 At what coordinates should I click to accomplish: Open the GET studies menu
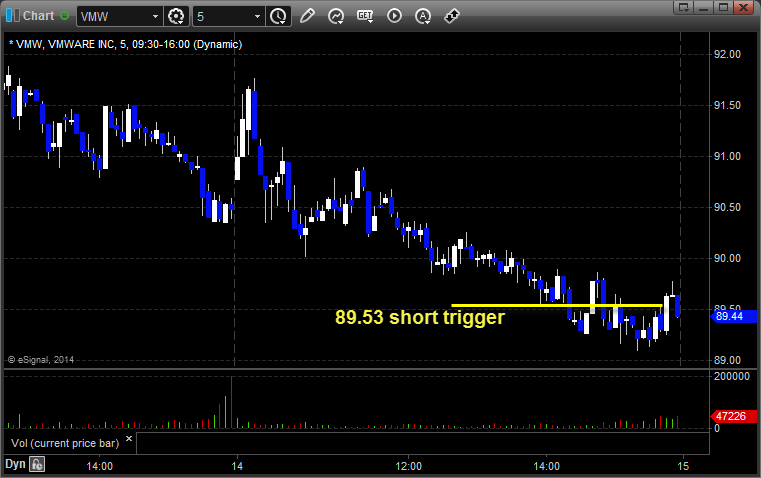[x=365, y=16]
